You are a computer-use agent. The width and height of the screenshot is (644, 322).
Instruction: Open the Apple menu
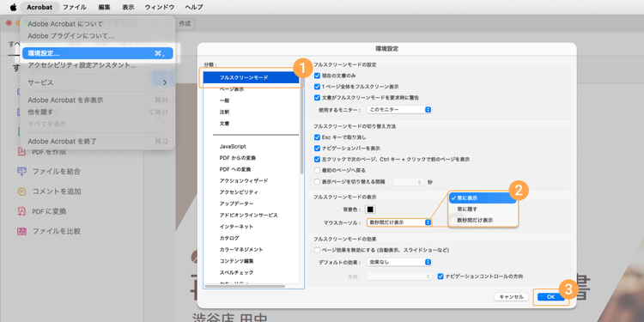click(14, 7)
